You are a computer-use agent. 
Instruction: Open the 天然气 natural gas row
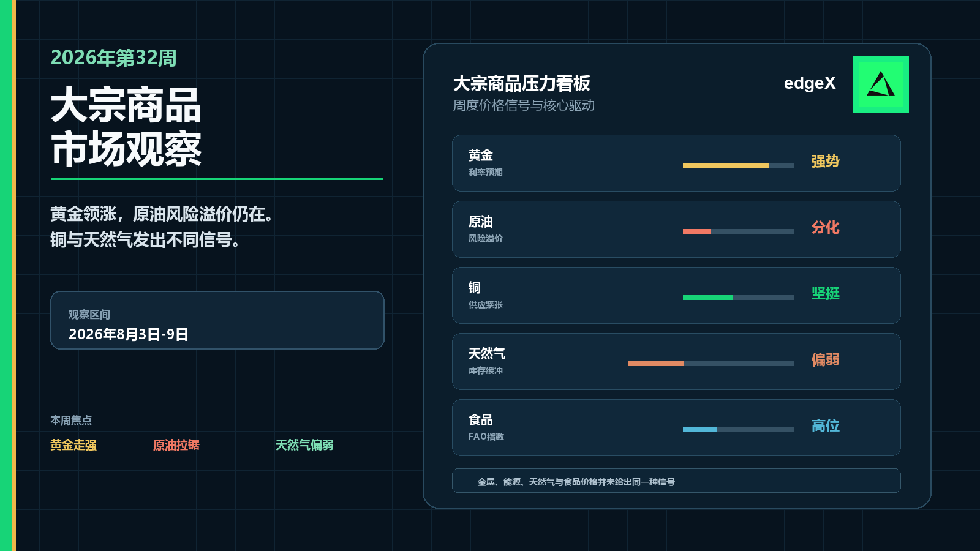pos(676,362)
